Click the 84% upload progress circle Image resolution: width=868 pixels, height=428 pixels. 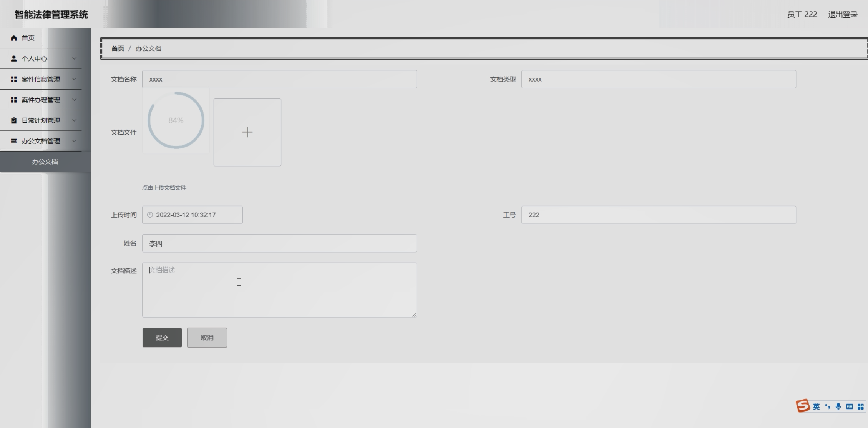176,120
